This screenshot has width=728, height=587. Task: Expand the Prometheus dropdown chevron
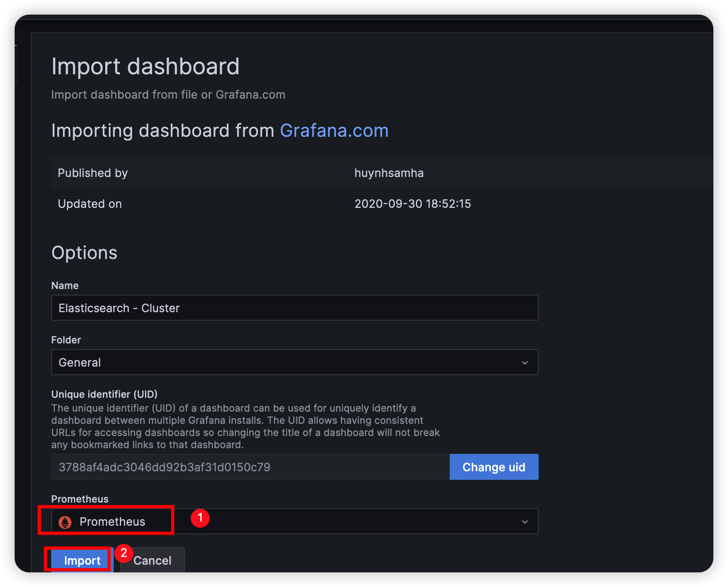pyautogui.click(x=525, y=522)
